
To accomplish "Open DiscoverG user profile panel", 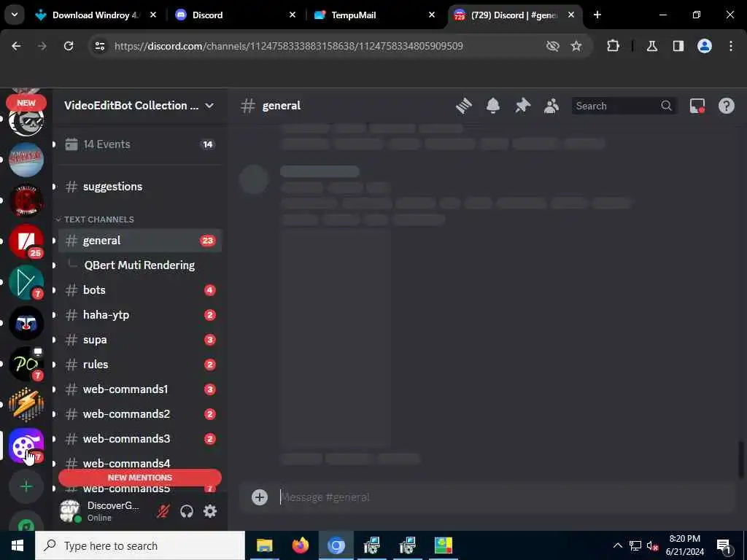I will point(102,511).
